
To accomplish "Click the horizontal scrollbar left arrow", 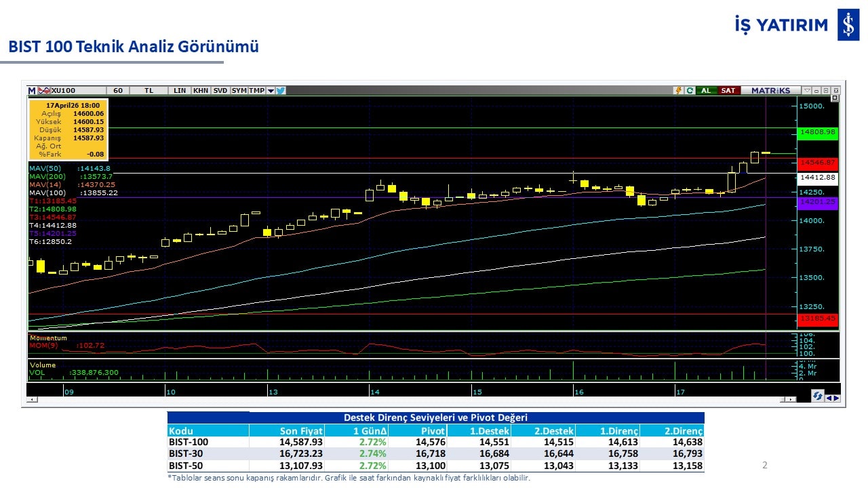I will tap(31, 400).
